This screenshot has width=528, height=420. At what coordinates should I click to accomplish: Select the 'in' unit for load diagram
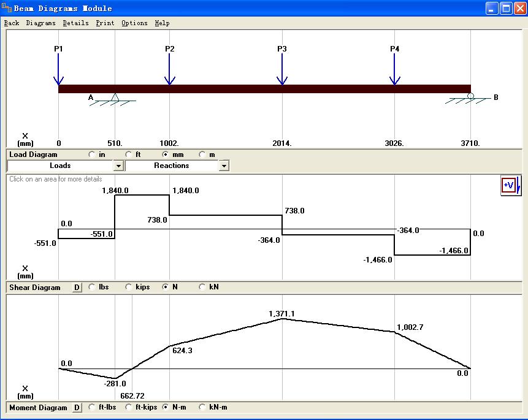93,155
